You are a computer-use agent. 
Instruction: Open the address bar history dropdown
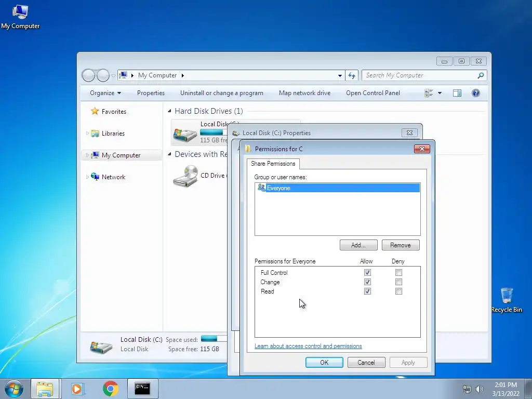[x=340, y=75]
